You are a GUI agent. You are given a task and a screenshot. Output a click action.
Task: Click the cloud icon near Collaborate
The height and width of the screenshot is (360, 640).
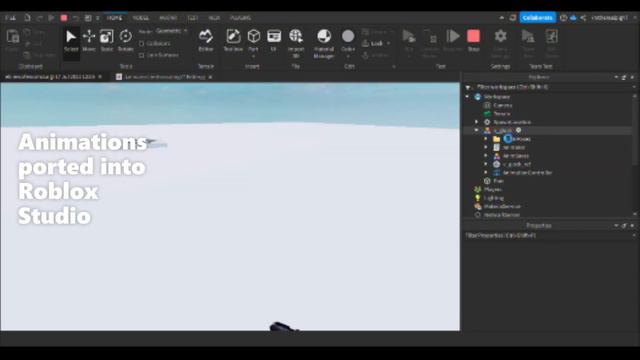coord(573,18)
